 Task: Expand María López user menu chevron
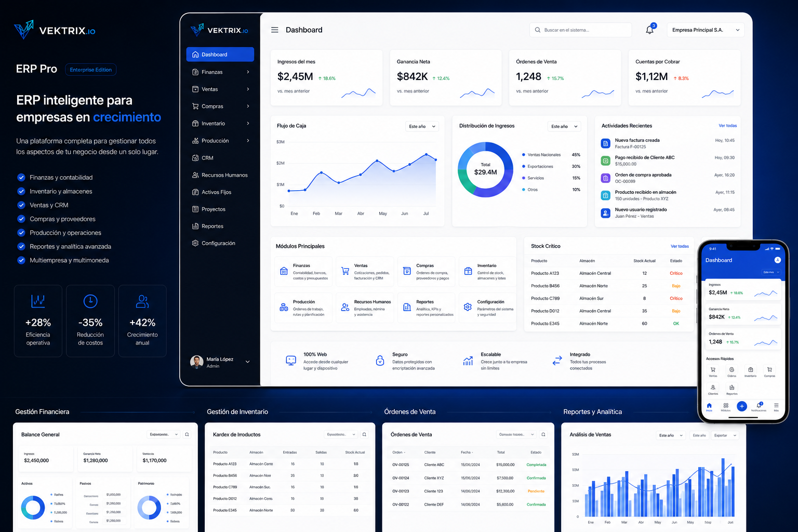click(248, 362)
